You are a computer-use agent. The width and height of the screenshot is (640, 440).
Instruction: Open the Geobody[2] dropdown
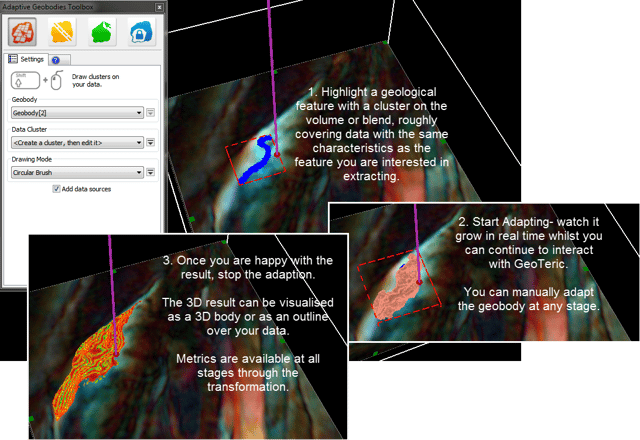(x=77, y=113)
